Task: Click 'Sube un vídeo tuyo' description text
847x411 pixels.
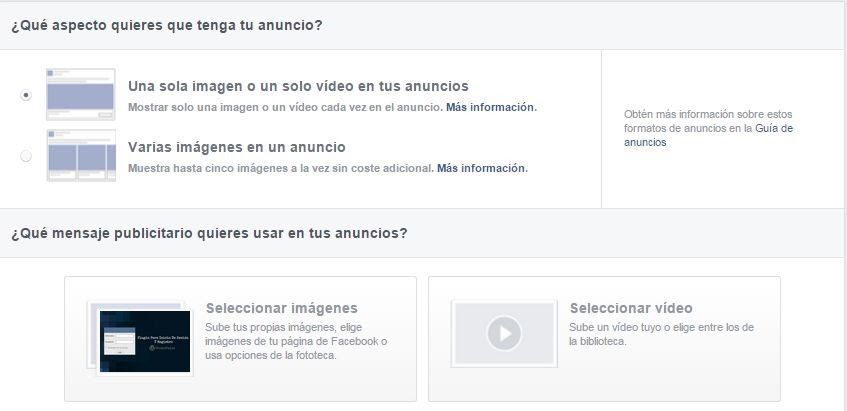Action: 661,334
